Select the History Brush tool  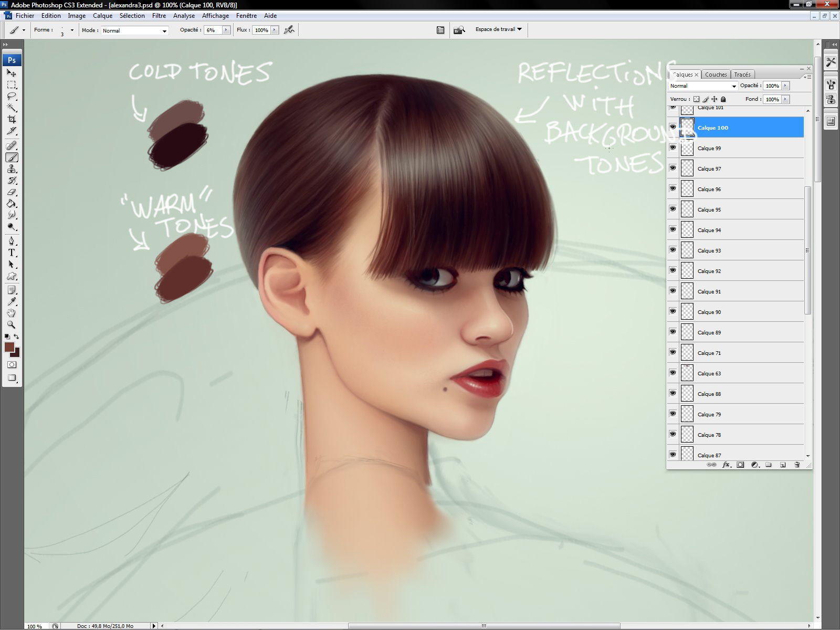pos(12,180)
